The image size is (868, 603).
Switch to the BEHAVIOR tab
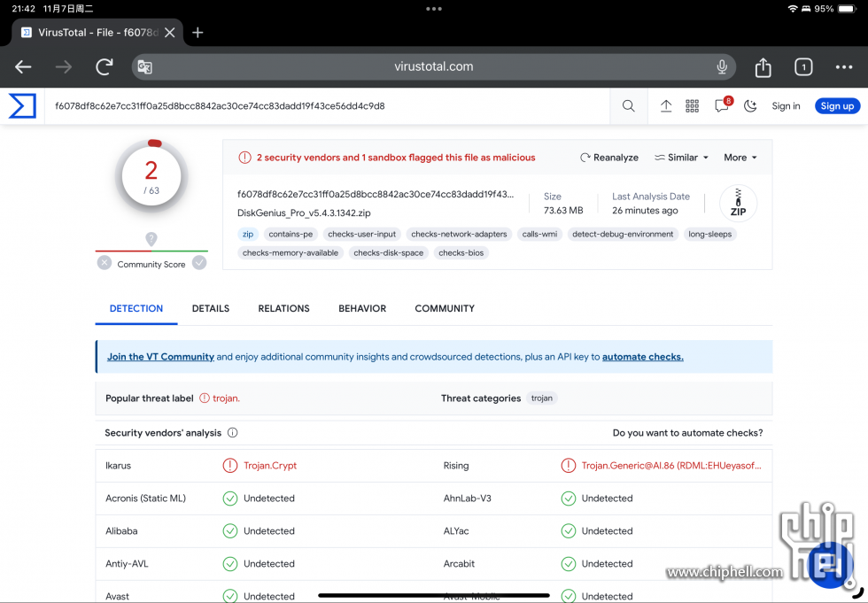coord(362,309)
